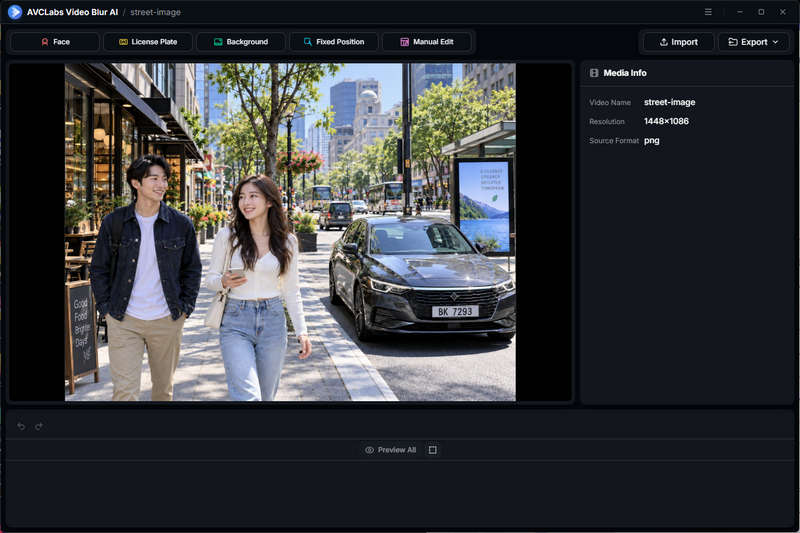The image size is (800, 533).
Task: Select the png source format value
Action: (652, 140)
